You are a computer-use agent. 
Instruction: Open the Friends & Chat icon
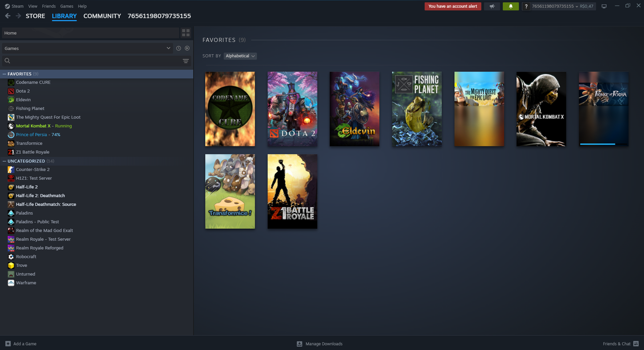(x=636, y=344)
